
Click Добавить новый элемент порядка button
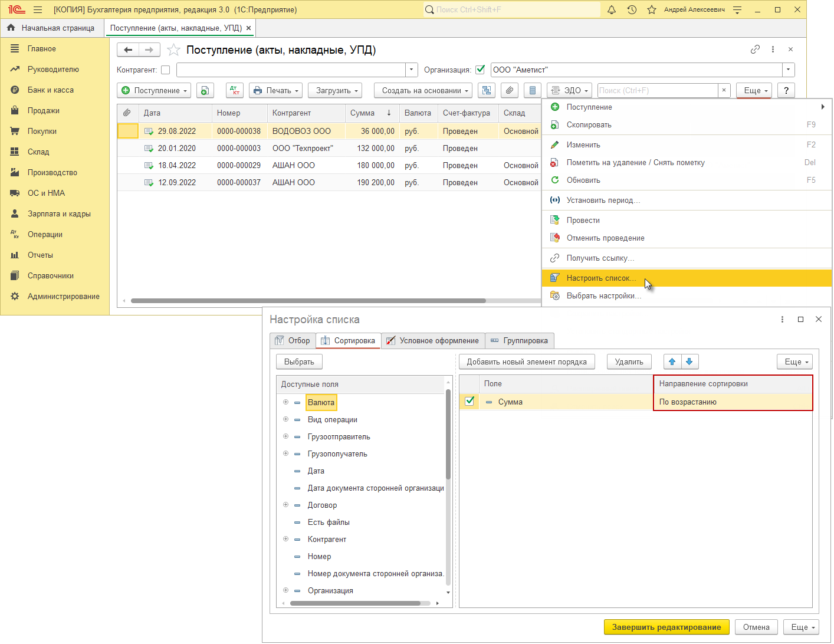[527, 362]
